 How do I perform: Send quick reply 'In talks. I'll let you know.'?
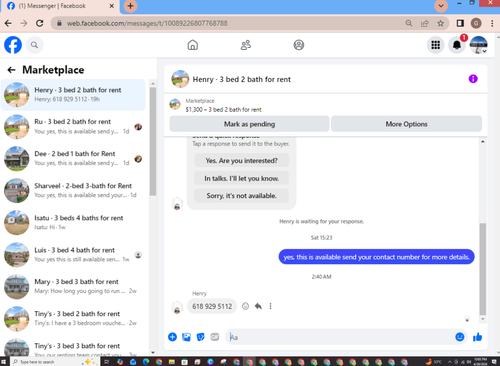pyautogui.click(x=241, y=178)
